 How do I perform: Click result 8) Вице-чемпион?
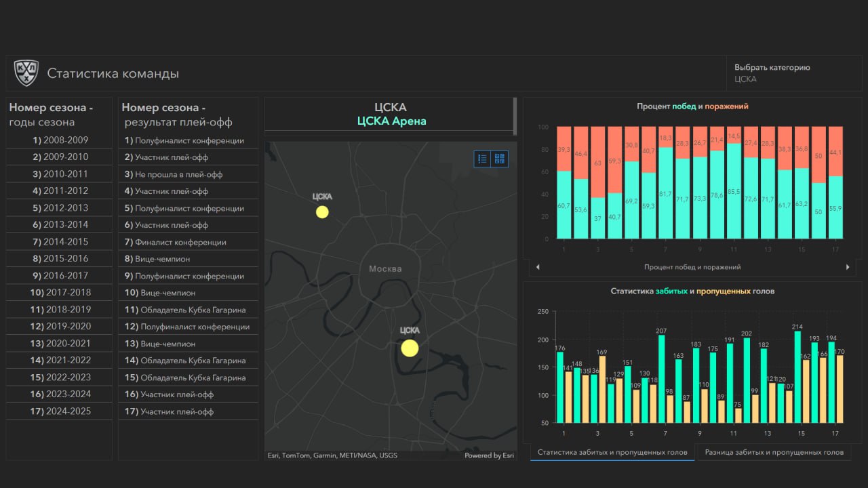point(189,259)
